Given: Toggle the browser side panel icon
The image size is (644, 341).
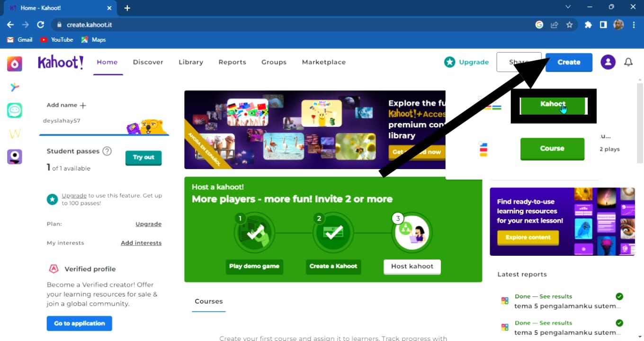Looking at the screenshot, I should 603,25.
